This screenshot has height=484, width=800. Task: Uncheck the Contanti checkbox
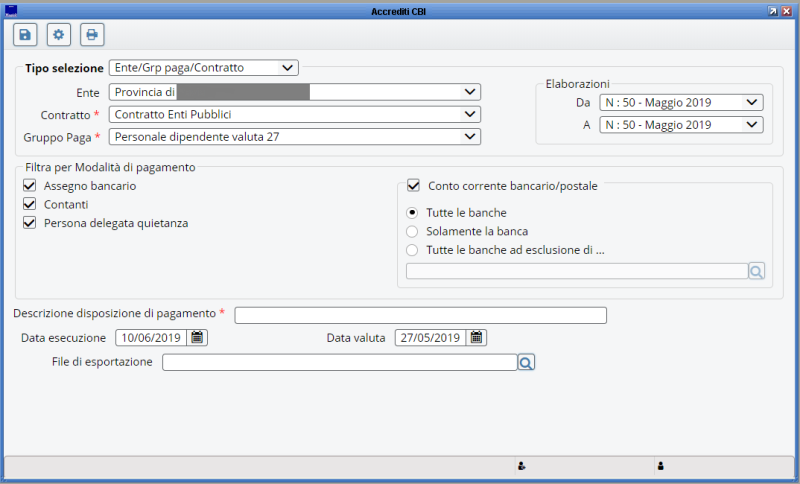pyautogui.click(x=30, y=204)
